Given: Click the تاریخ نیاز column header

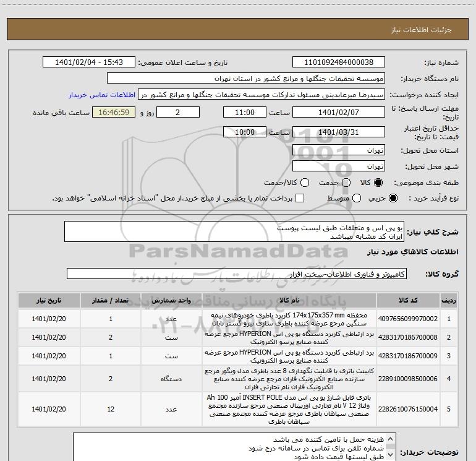Looking at the screenshot, I should click(49, 301).
